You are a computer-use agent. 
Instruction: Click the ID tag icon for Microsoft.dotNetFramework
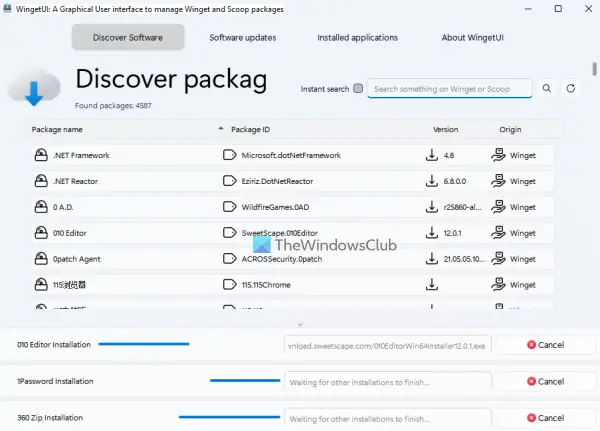pos(229,155)
